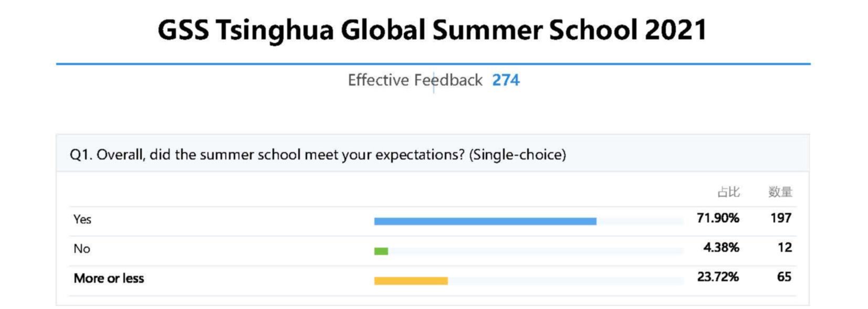Click the 71.90% percentage value
This screenshot has width=868, height=309.
tap(717, 218)
